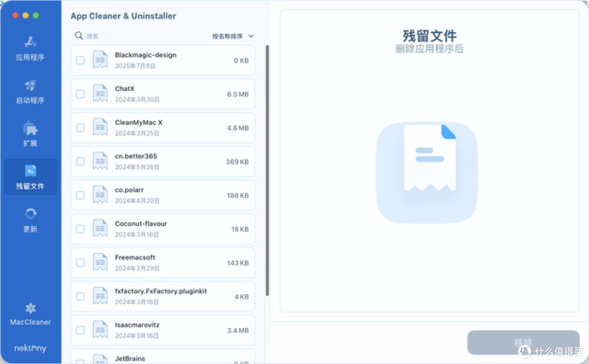The image size is (589, 364).
Task: Tick the Blackmagic-design checkbox
Action: 80,60
